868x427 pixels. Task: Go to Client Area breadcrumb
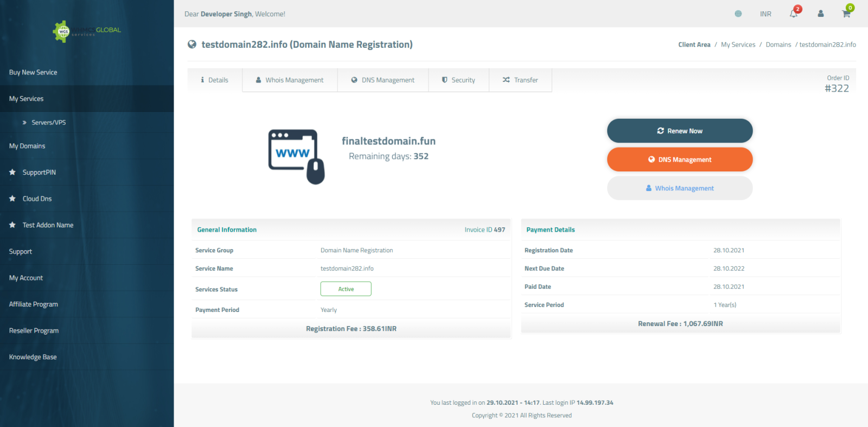point(694,44)
